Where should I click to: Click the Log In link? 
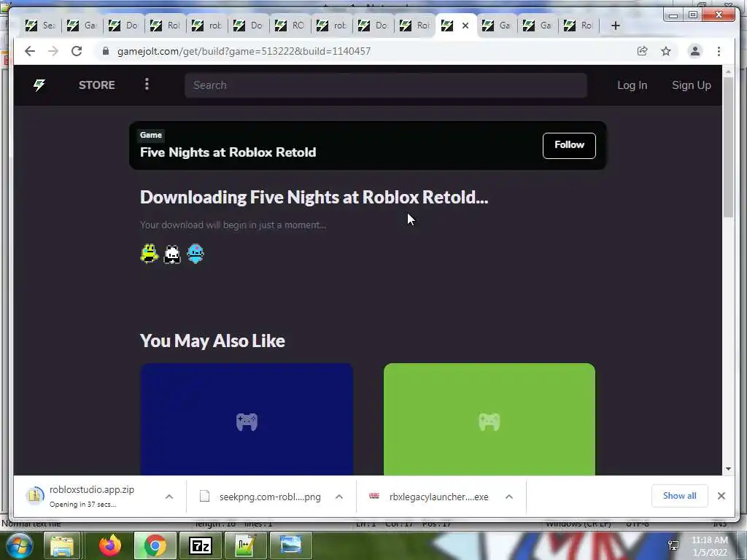pos(632,85)
